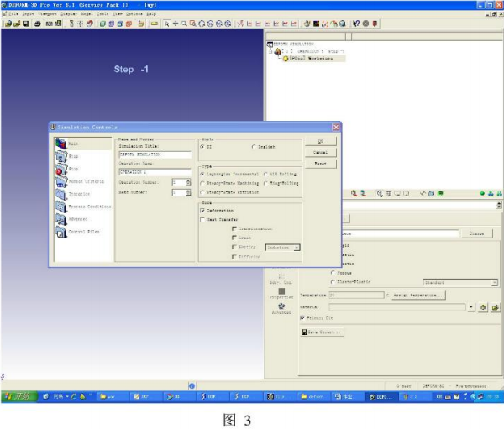Toggle the Primary Die checkbox

click(302, 318)
